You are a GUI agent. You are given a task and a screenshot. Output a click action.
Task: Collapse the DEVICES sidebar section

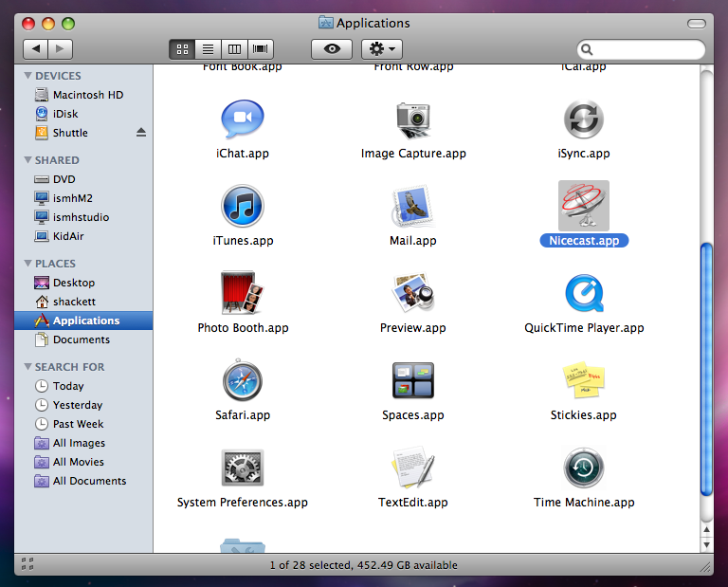tap(27, 75)
